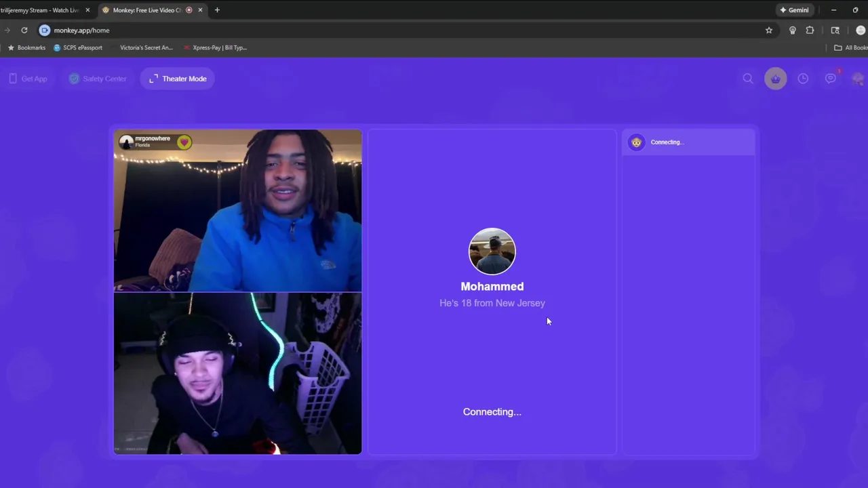Open a new browser tab
868x488 pixels.
click(x=217, y=10)
